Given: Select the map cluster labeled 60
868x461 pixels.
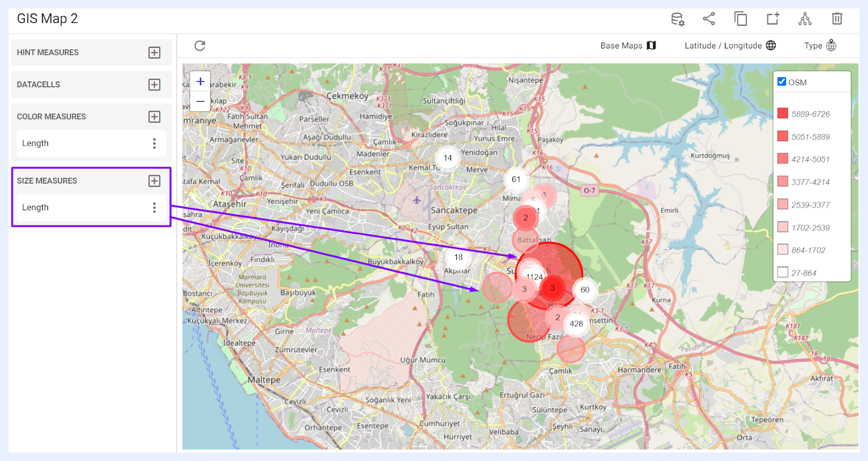Looking at the screenshot, I should pos(585,290).
